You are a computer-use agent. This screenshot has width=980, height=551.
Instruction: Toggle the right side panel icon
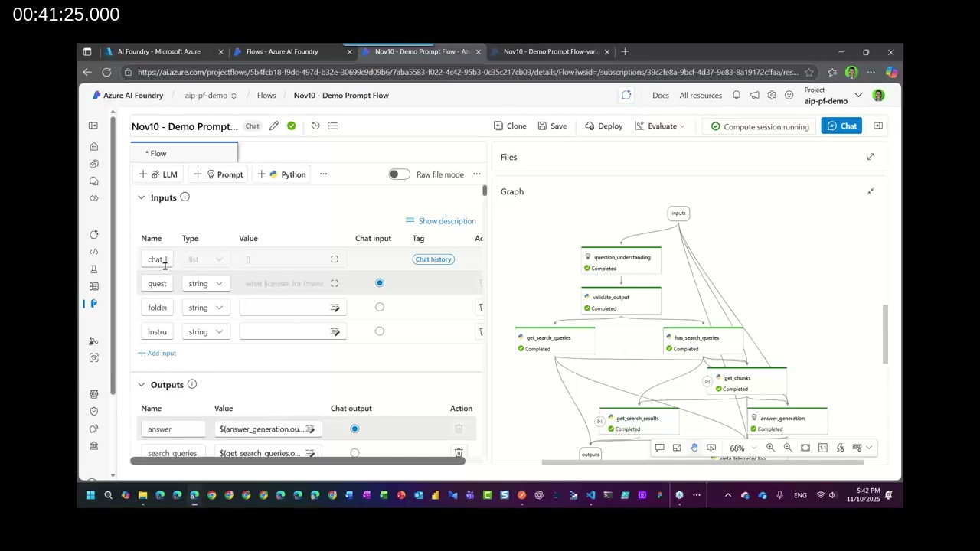coord(878,126)
